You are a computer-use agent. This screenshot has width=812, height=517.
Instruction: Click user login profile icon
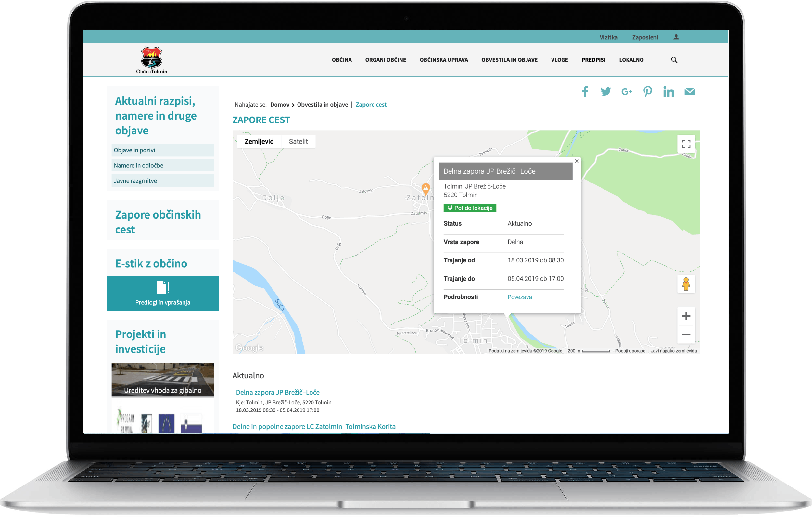676,37
